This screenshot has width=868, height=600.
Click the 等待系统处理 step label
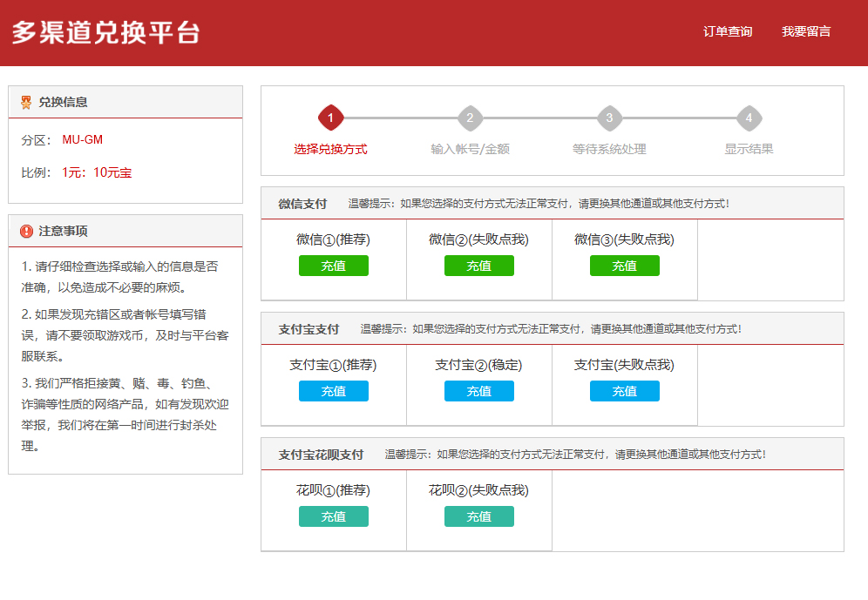[x=609, y=149]
